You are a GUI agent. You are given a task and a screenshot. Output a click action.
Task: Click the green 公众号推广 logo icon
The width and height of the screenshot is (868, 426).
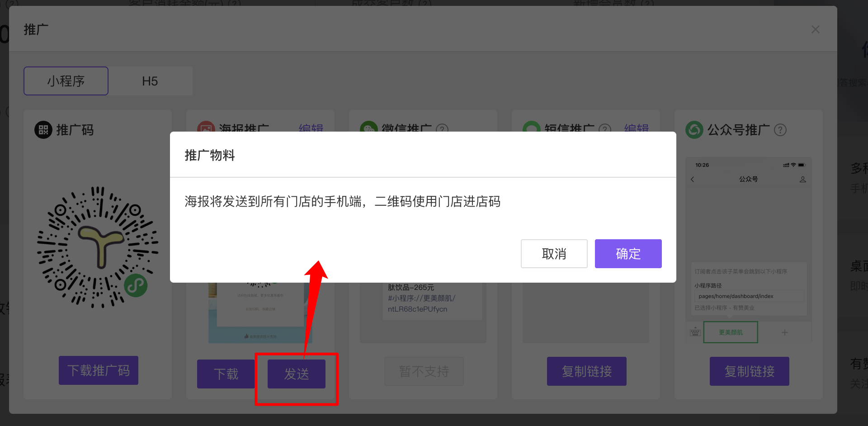[694, 130]
